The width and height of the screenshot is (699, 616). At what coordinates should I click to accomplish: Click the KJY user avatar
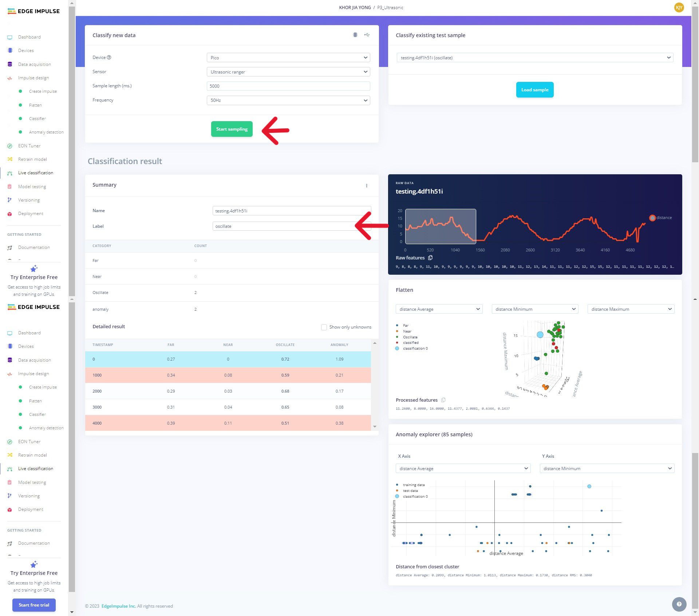pos(679,8)
